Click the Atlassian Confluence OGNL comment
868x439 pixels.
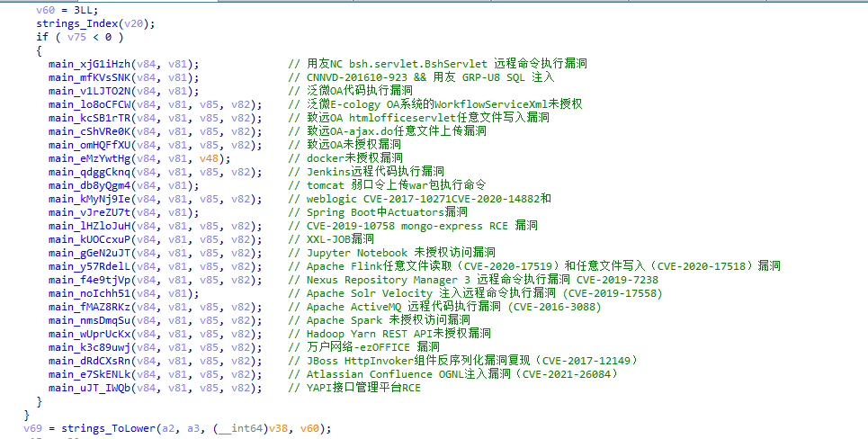453,374
